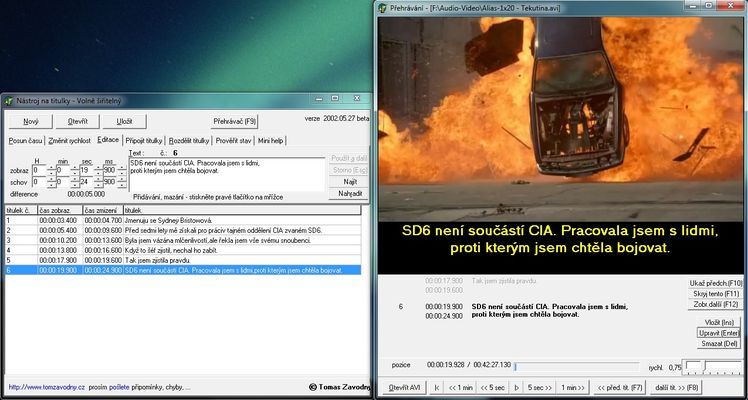Insert subtitle with Vložit (Ins)
The width and height of the screenshot is (748, 400).
coord(719,323)
